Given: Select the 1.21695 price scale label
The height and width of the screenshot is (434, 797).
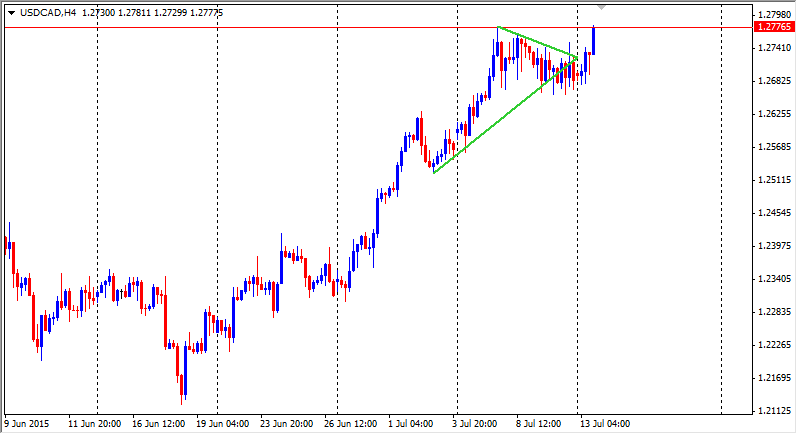Looking at the screenshot, I should point(774,378).
